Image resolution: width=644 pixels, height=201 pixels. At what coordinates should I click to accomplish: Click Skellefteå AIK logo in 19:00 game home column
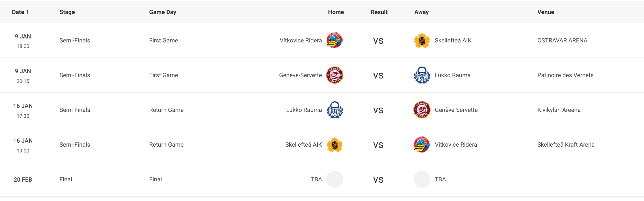click(335, 145)
